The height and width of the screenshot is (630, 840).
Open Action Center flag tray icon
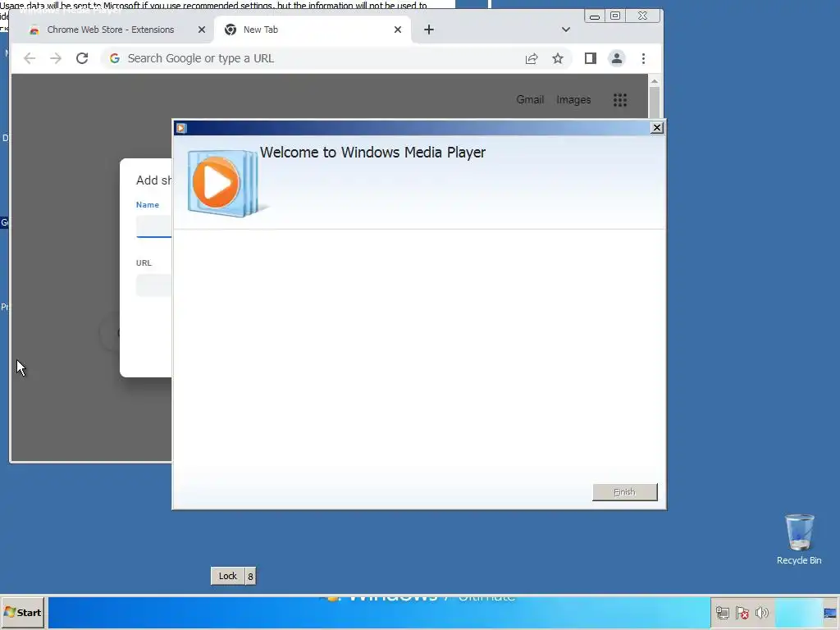(x=742, y=613)
